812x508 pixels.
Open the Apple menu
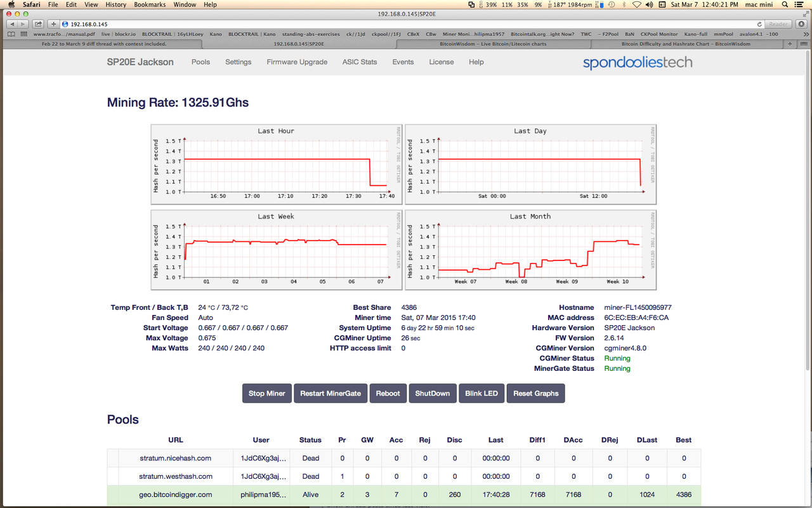(10, 4)
